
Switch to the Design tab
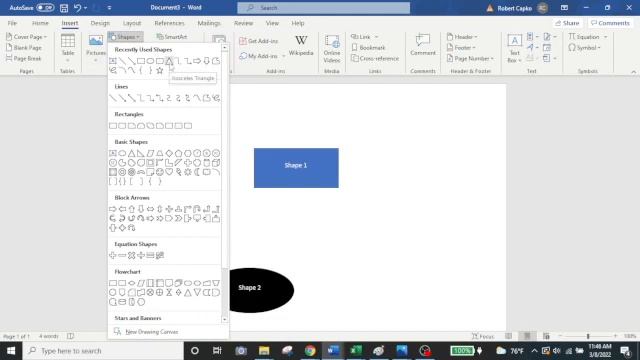click(100, 23)
